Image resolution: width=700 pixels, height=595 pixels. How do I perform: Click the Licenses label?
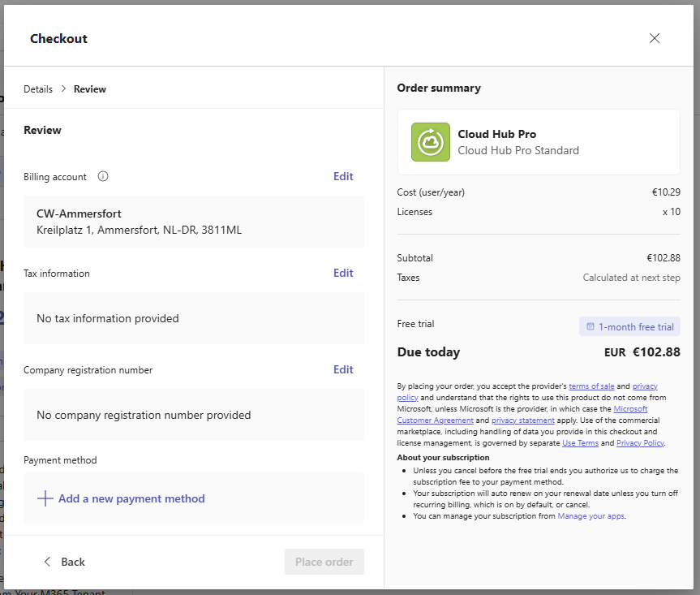click(x=414, y=212)
